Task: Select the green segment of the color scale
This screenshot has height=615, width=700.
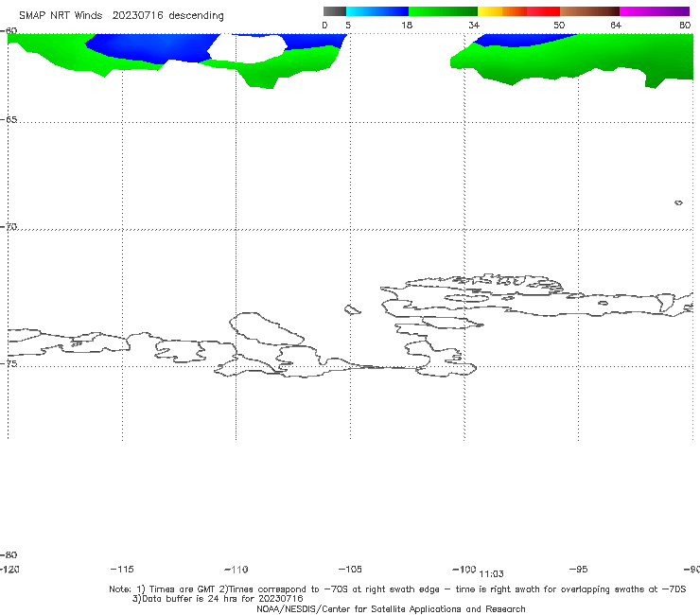Action: click(x=443, y=11)
